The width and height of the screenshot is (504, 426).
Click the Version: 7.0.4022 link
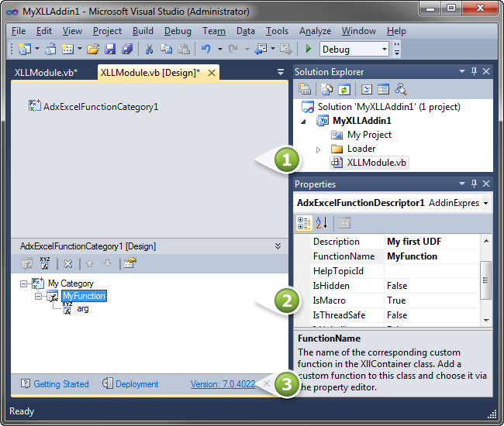click(x=223, y=384)
